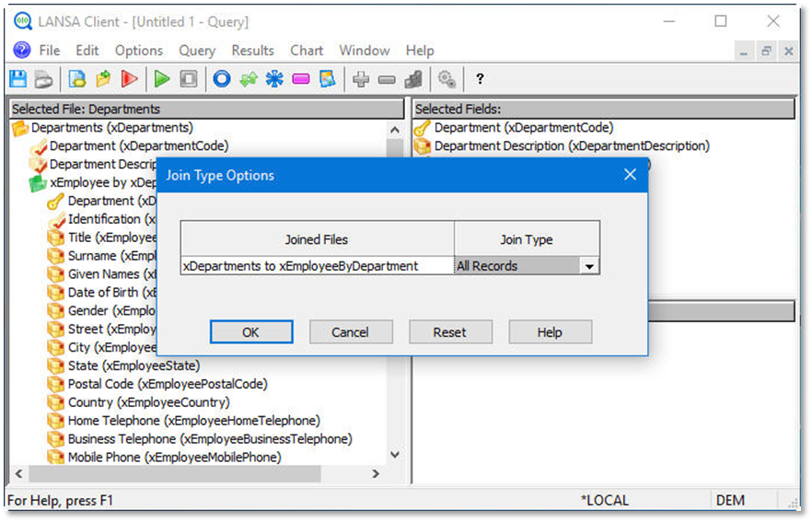The width and height of the screenshot is (812, 522).
Task: Click green folder icon of xEmployee by xDep
Action: pos(38,183)
